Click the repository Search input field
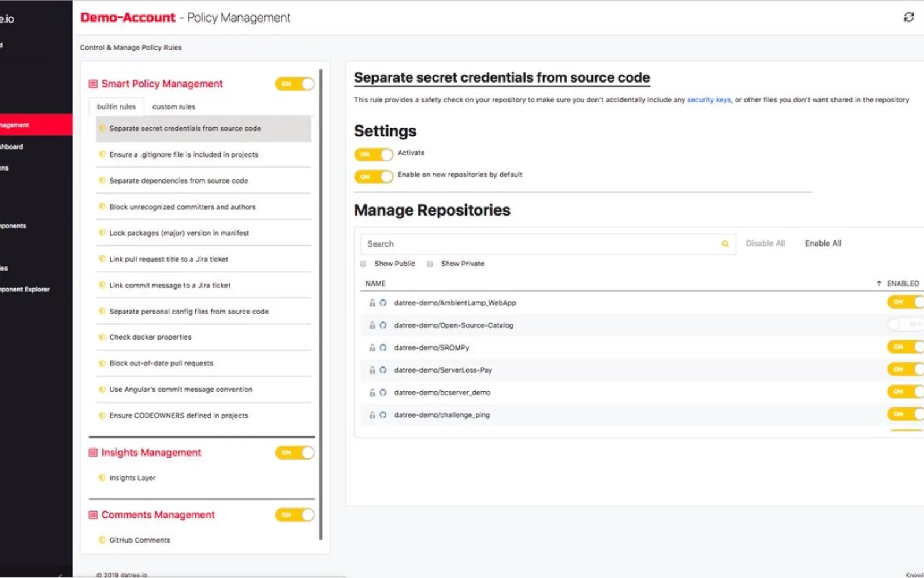This screenshot has width=924, height=578. pyautogui.click(x=547, y=244)
